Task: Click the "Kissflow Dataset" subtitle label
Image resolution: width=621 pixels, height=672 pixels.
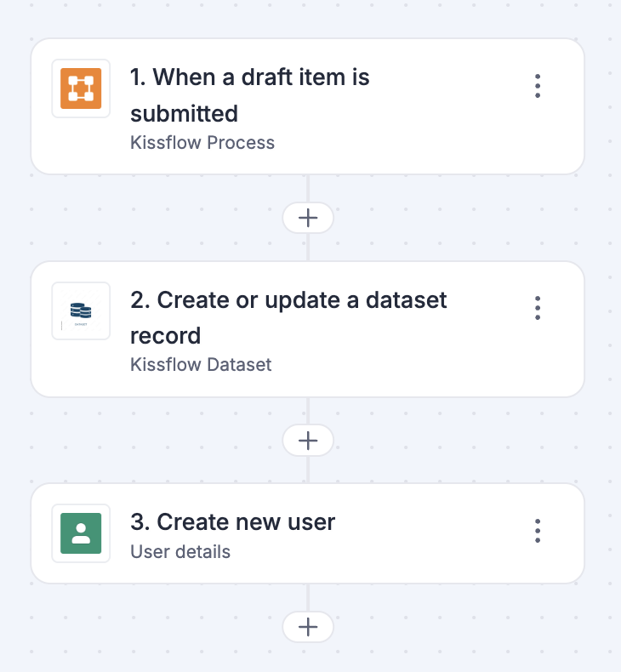Action: pos(201,365)
